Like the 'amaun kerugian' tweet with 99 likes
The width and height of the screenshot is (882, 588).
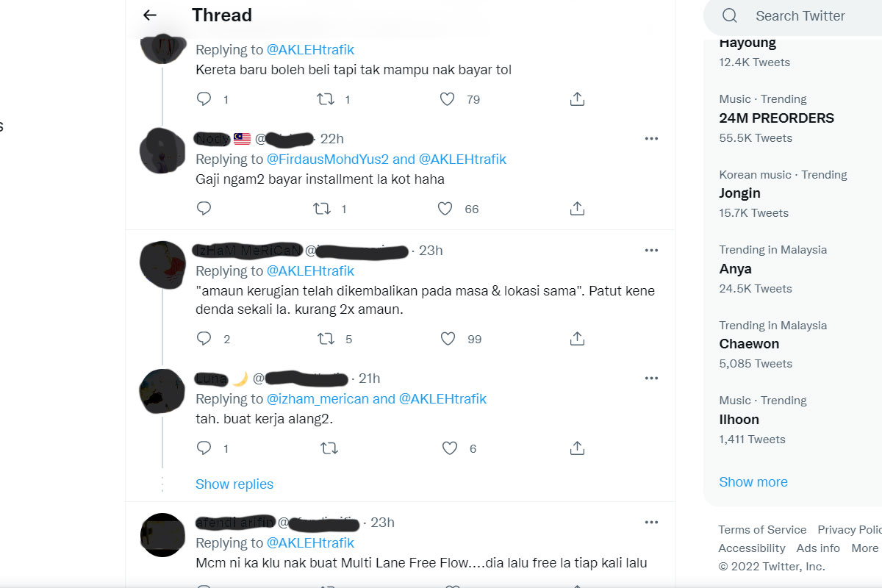click(448, 339)
